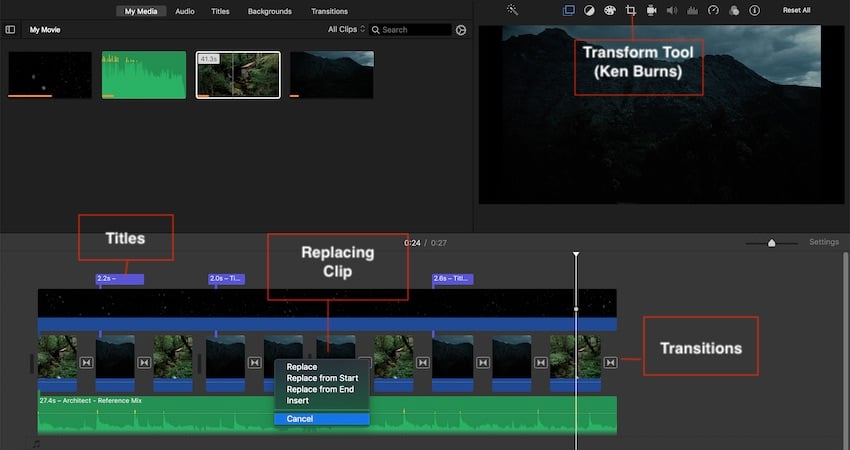This screenshot has height=450, width=850.
Task: Toggle the libraries sidebar icon beside My Movie
Action: pos(10,30)
